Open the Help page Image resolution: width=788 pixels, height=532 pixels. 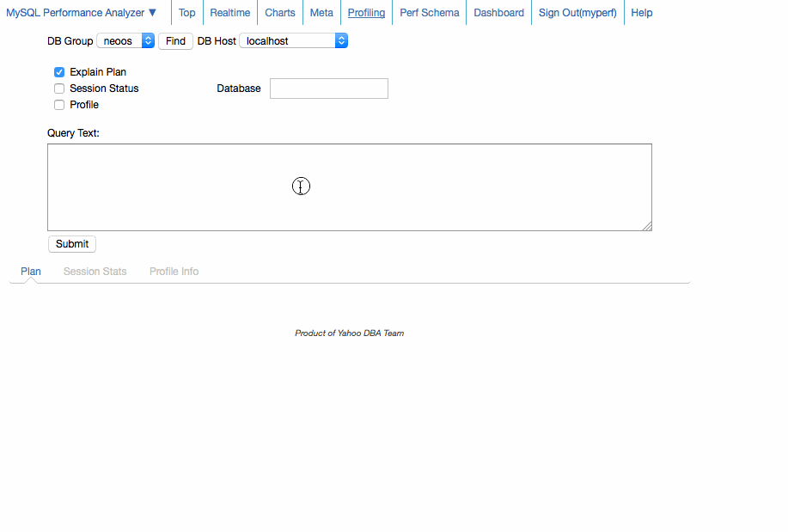(x=641, y=13)
